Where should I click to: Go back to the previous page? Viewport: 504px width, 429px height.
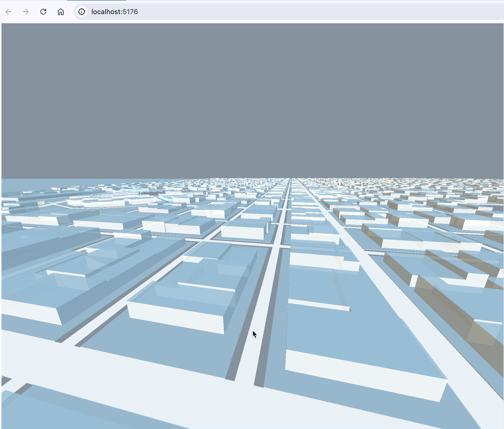click(9, 12)
